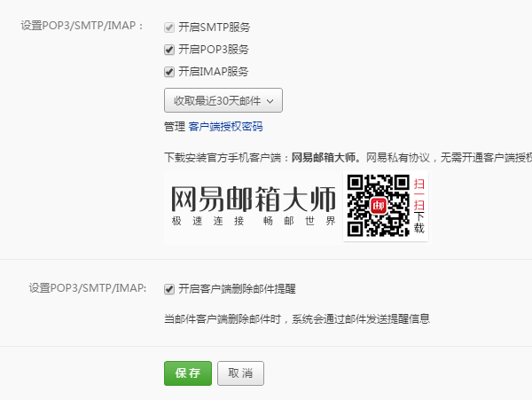532x400 pixels.
Task: Click the 网易邮箱大师 QR code
Action: [379, 206]
